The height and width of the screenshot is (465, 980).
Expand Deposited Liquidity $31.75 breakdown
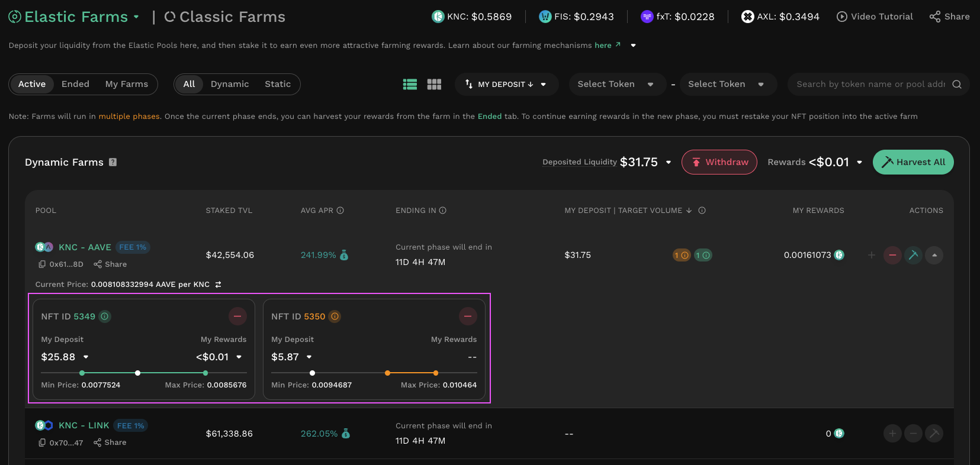pyautogui.click(x=669, y=162)
